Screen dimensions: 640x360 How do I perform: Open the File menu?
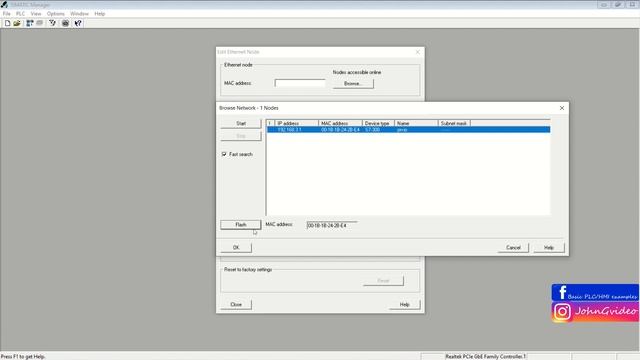point(7,13)
